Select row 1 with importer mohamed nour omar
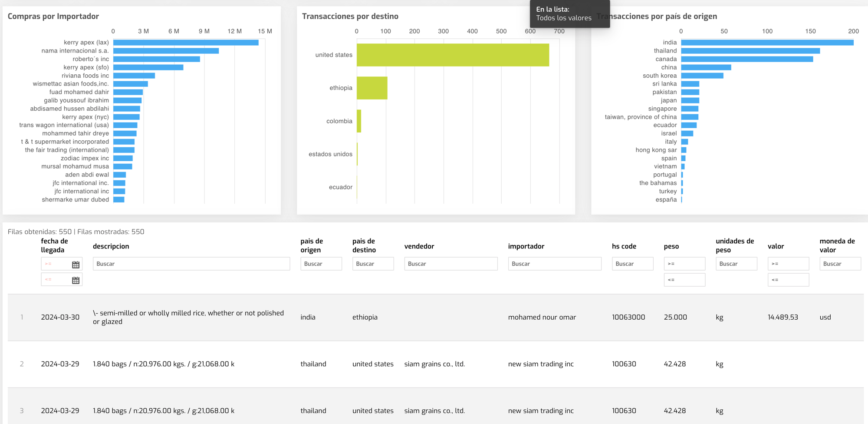Viewport: 868px width, 424px height. 542,318
